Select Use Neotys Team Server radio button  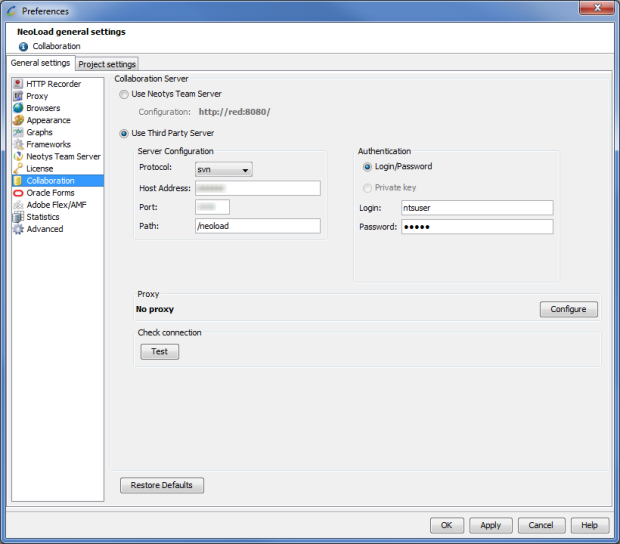[124, 94]
